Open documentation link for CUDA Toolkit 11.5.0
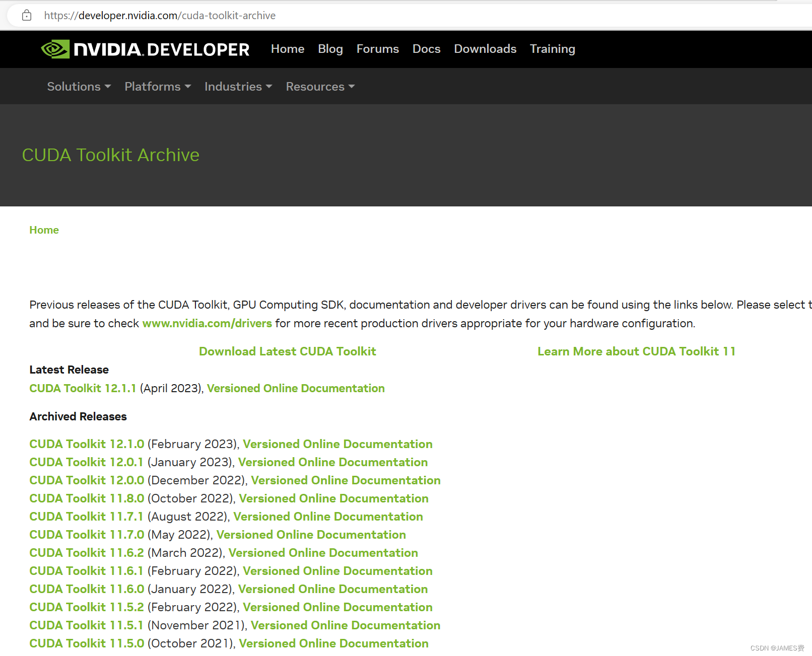 [334, 643]
